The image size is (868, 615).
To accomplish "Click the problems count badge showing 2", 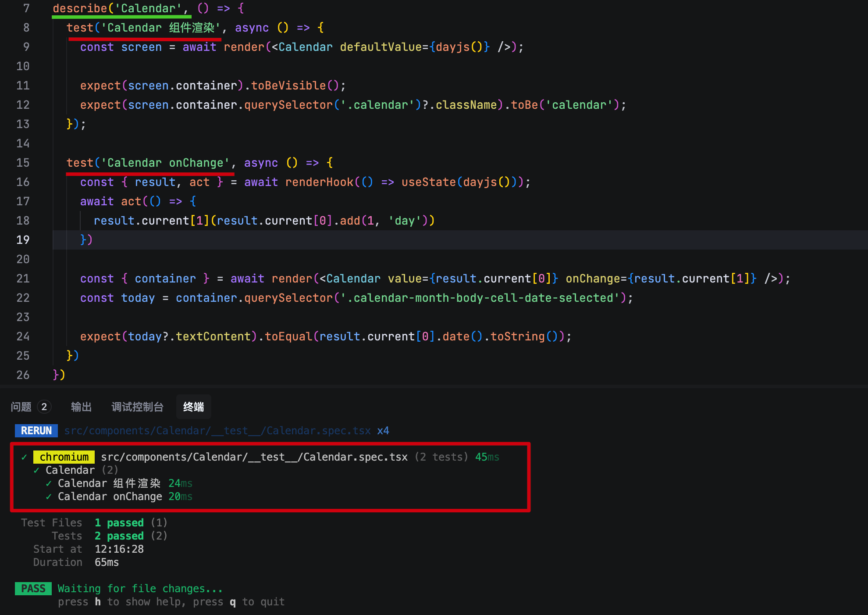I will click(44, 407).
